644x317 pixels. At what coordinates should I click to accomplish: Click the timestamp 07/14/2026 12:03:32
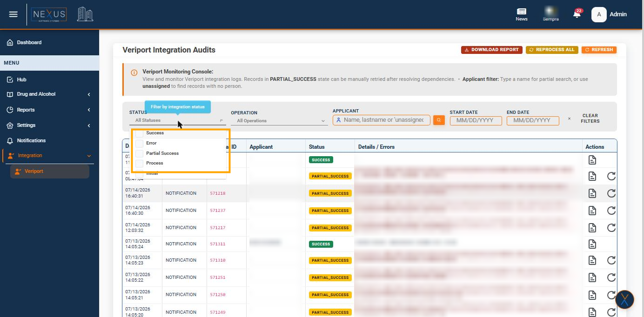(138, 227)
